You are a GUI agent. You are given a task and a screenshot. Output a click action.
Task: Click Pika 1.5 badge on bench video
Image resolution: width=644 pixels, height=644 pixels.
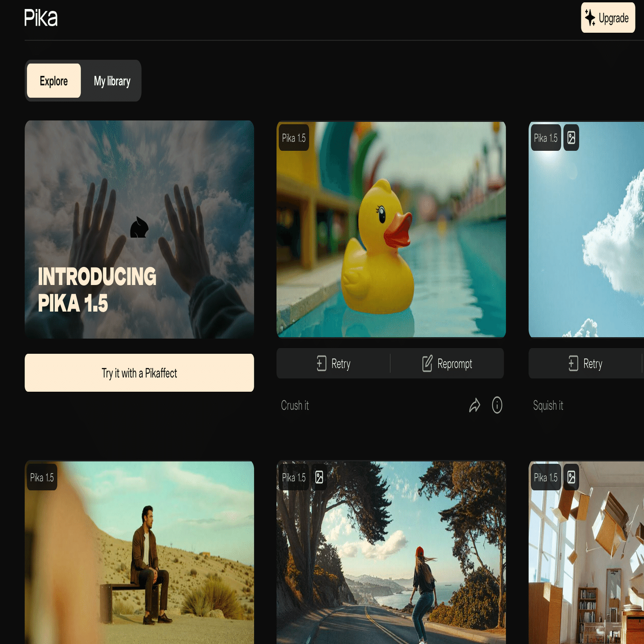tap(42, 478)
